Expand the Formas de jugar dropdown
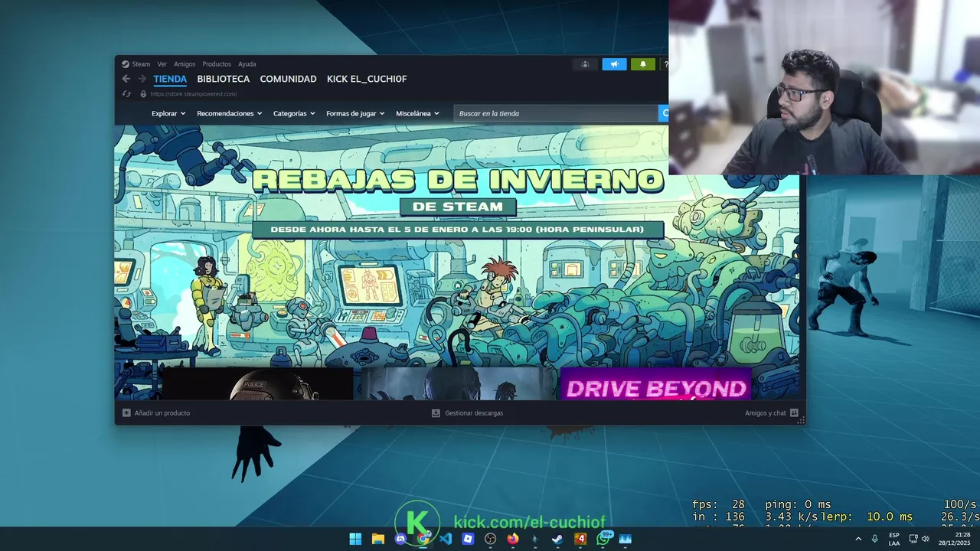Viewport: 980px width, 551px height. (x=355, y=113)
